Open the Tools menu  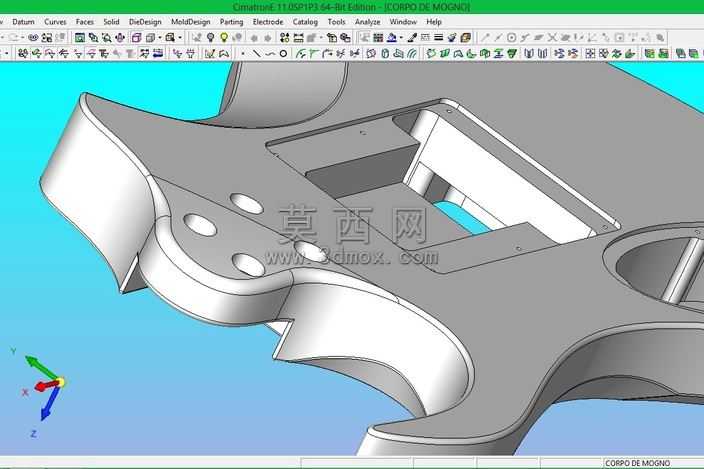tap(336, 22)
